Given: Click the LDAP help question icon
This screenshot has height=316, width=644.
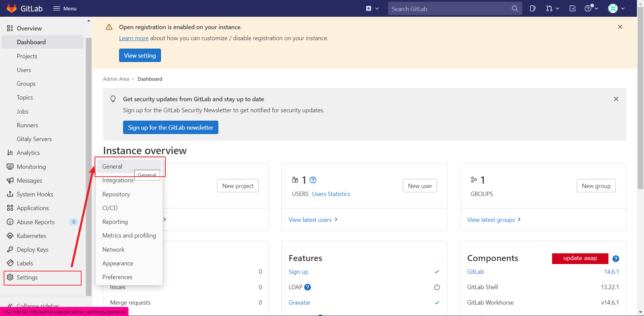Looking at the screenshot, I should pyautogui.click(x=308, y=287).
